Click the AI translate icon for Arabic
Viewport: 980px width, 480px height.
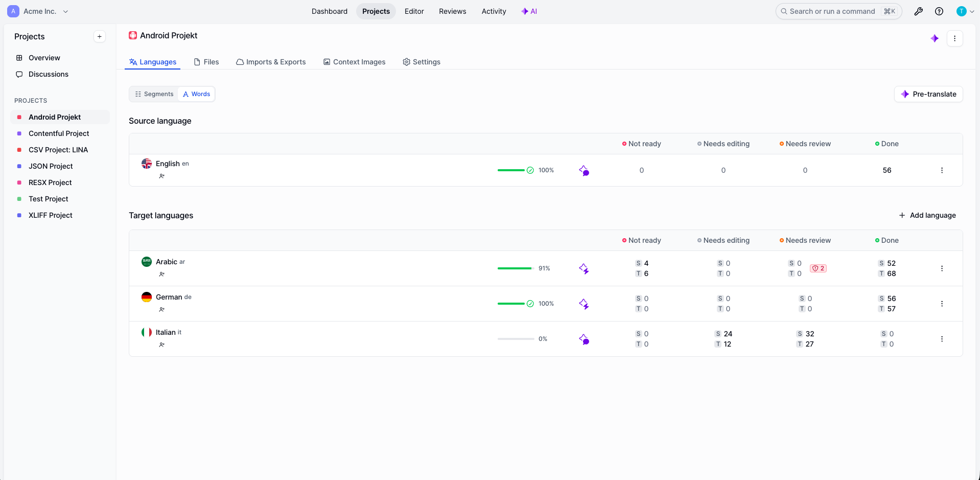584,268
